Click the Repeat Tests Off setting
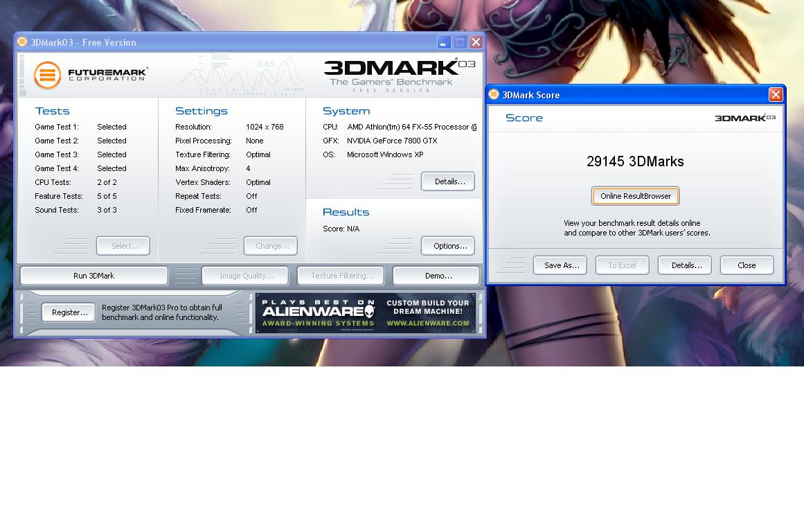 coord(216,196)
